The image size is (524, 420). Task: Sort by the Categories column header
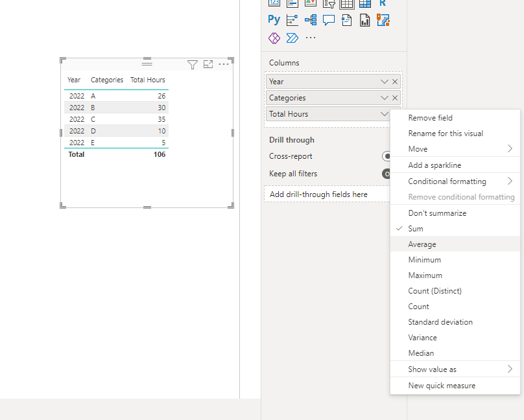coord(107,80)
